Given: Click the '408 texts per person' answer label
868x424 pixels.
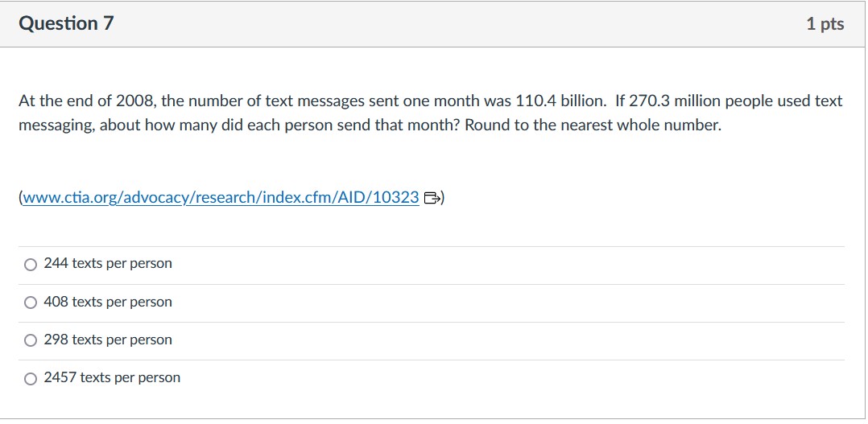Looking at the screenshot, I should 108,302.
